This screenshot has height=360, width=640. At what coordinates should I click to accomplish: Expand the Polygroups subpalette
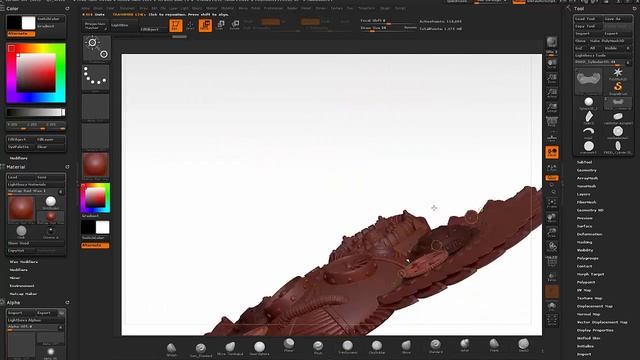[x=588, y=258]
